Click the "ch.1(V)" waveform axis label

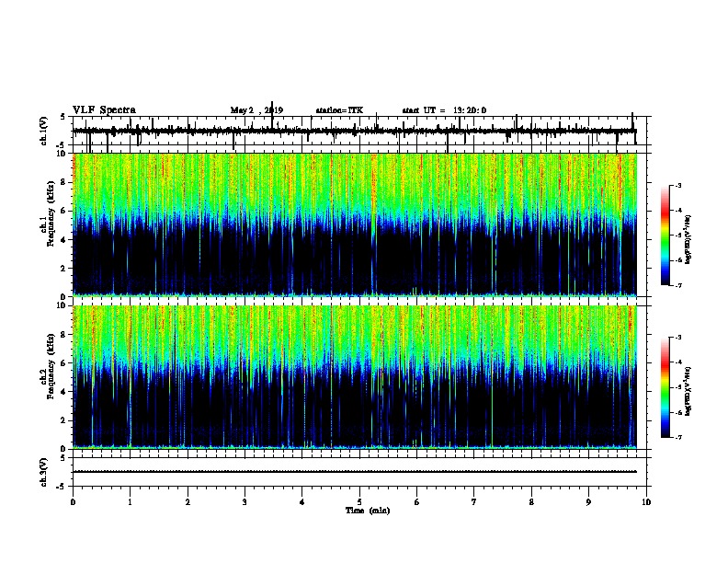tap(44, 131)
